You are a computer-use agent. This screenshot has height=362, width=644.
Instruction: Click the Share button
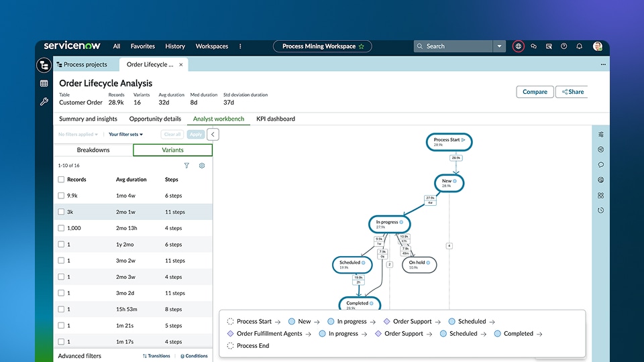[x=572, y=92]
